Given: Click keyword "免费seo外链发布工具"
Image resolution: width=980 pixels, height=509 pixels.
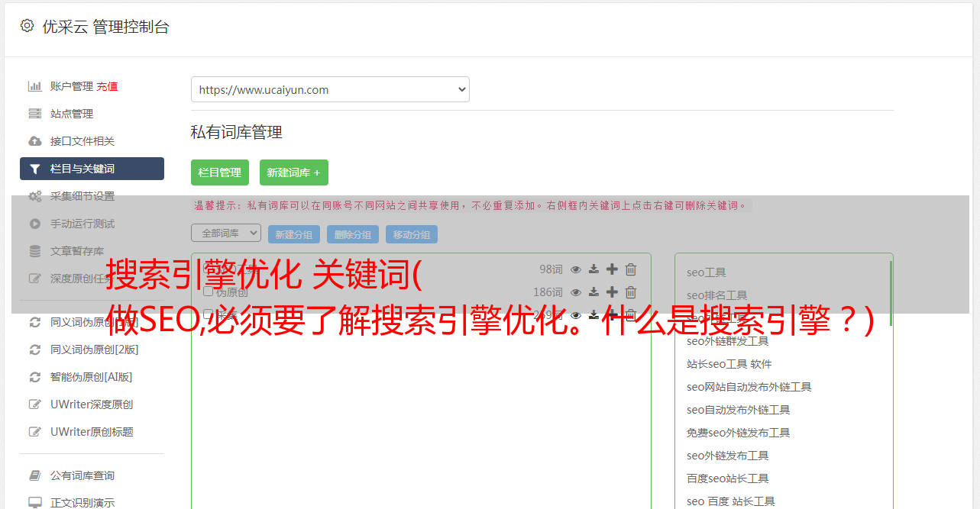Looking at the screenshot, I should pos(739,433).
